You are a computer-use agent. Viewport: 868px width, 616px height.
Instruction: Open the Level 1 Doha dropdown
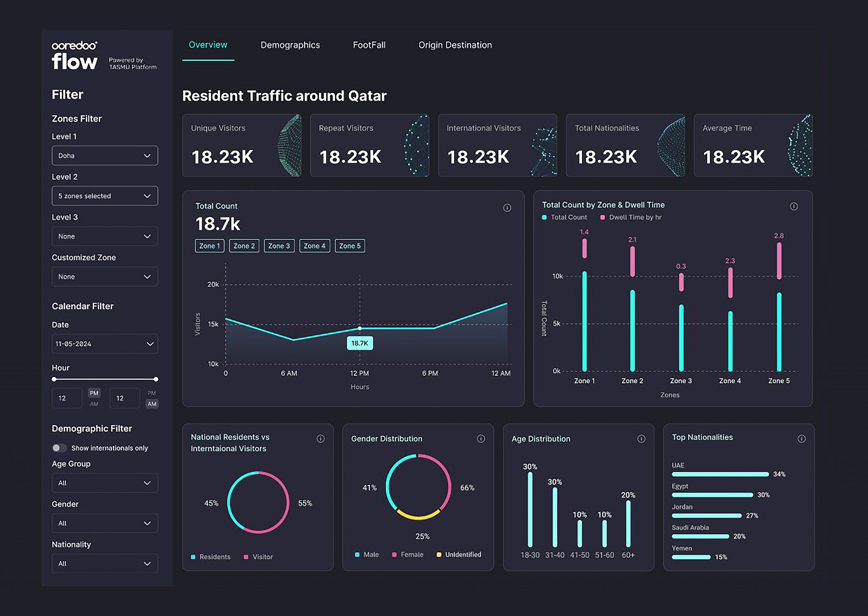coord(105,156)
